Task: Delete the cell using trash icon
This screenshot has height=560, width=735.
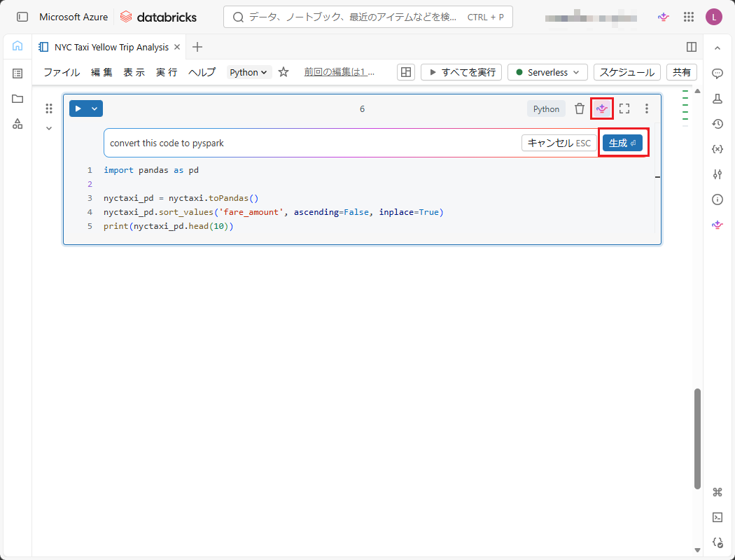Action: click(580, 108)
